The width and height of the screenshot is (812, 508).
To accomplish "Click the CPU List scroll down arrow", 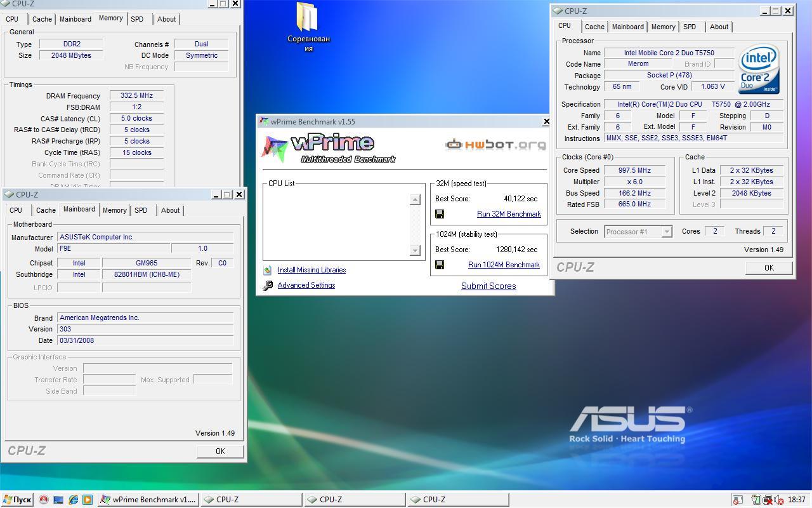I will (415, 250).
